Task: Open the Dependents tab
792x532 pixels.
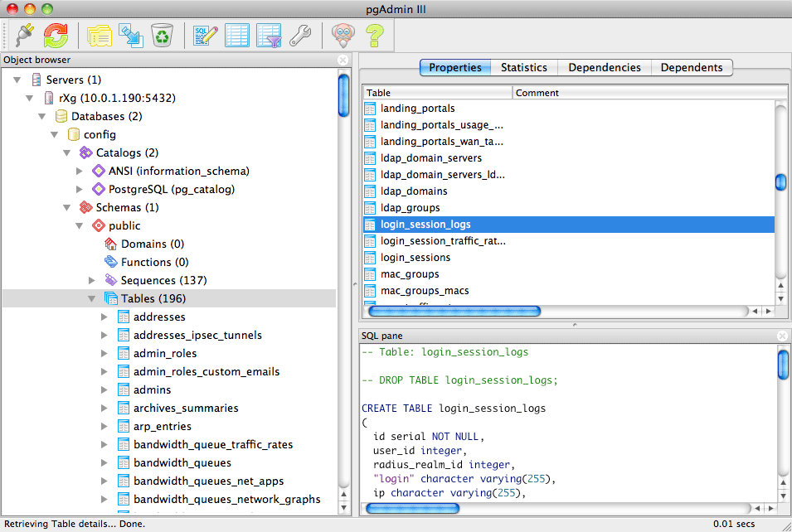Action: 692,68
